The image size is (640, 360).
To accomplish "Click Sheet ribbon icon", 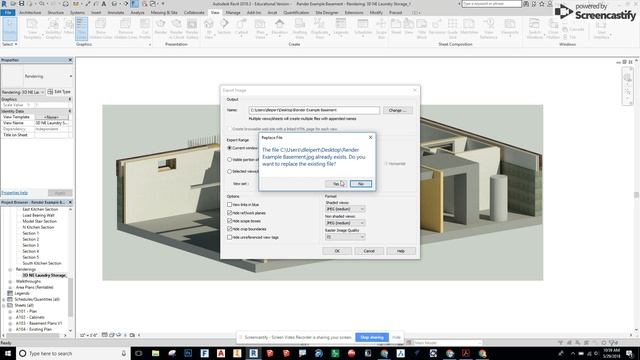I will click(x=396, y=27).
